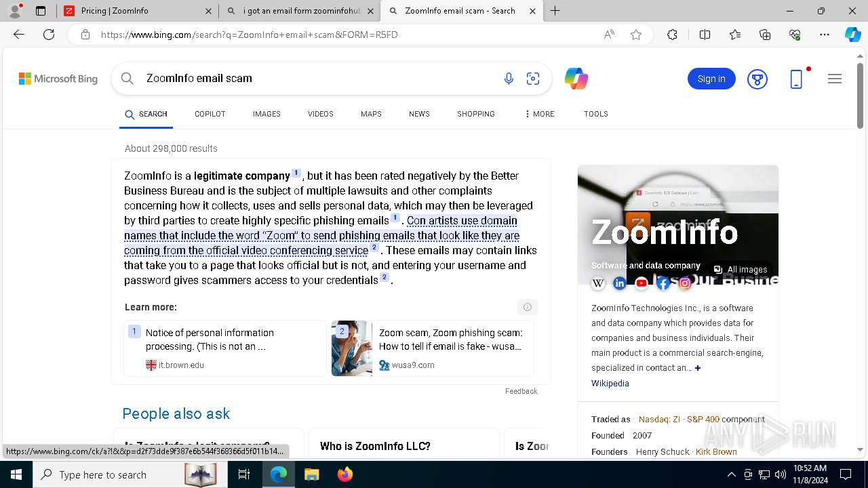Image resolution: width=868 pixels, height=488 pixels.
Task: Open Windows Start menu
Action: point(16,474)
